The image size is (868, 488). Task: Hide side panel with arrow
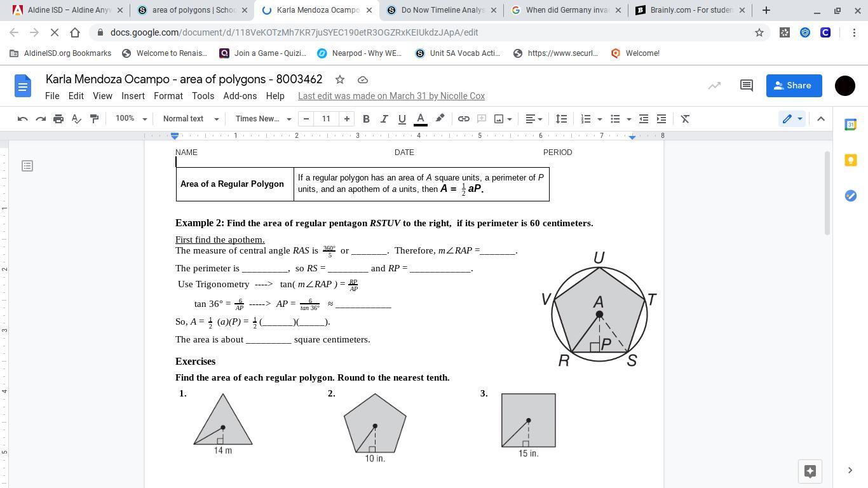pos(850,470)
